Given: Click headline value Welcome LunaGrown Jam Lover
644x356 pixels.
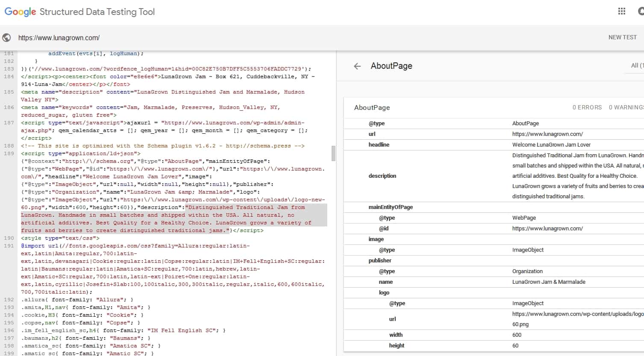Looking at the screenshot, I should coord(551,144).
